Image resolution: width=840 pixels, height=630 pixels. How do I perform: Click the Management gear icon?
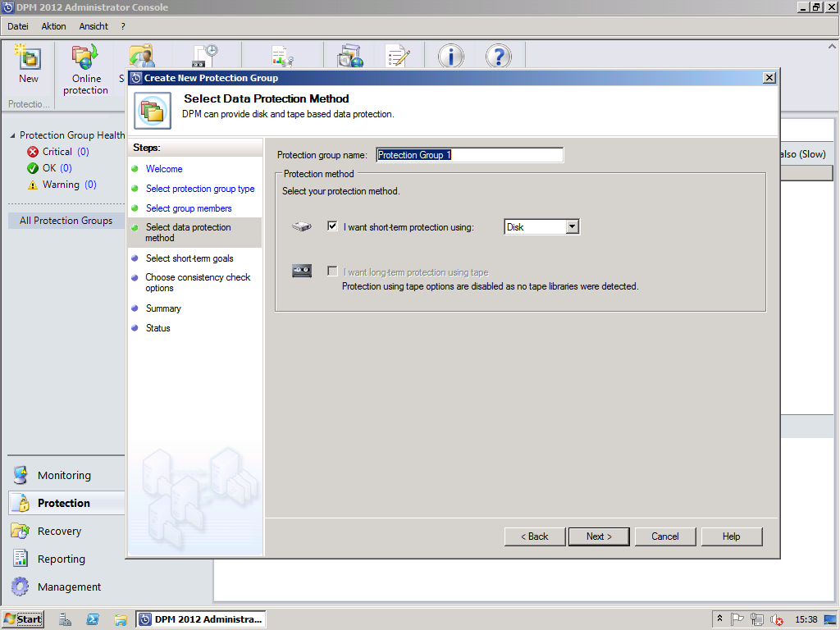pyautogui.click(x=21, y=587)
